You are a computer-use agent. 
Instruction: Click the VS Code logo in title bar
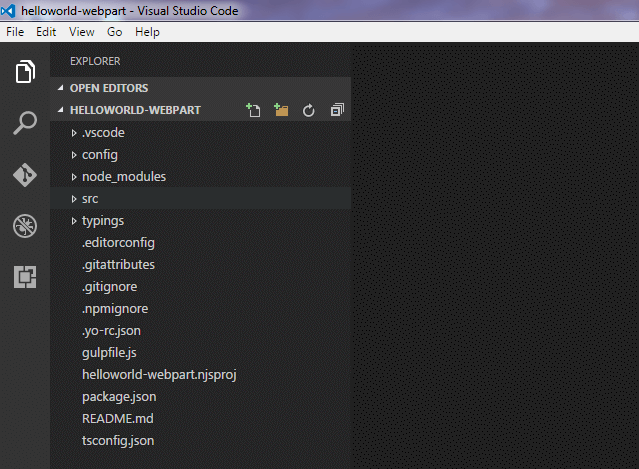coord(8,11)
